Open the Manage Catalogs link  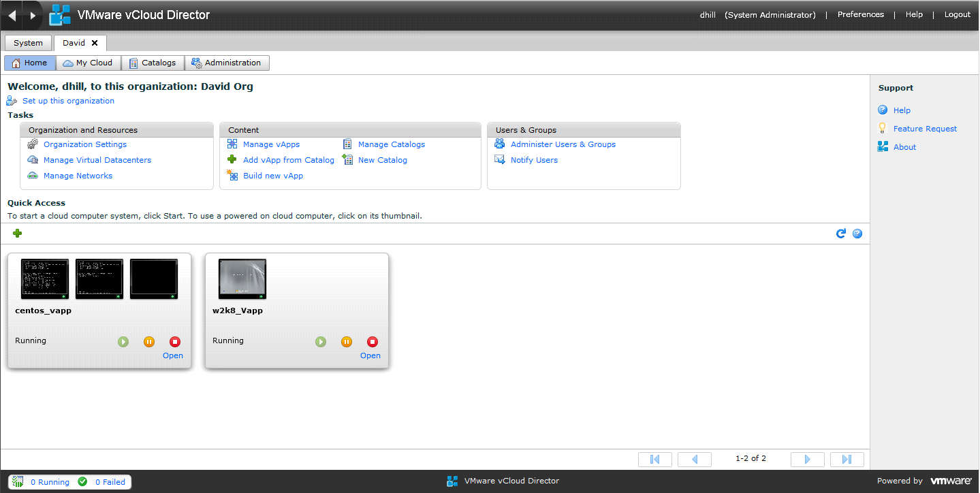[392, 144]
